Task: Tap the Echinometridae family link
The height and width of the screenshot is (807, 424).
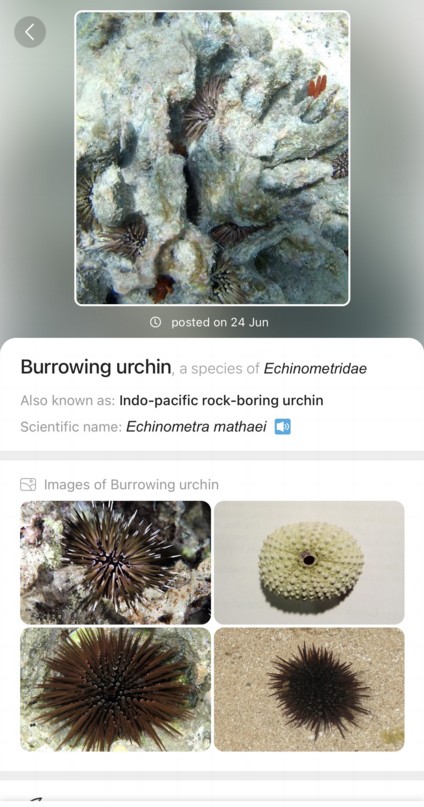Action: (x=315, y=369)
